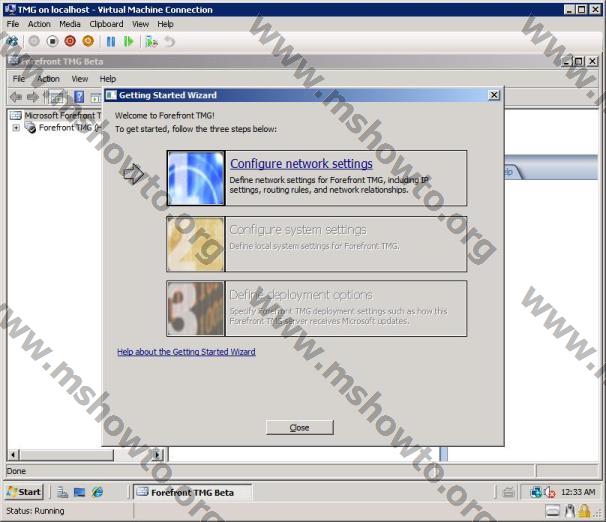The width and height of the screenshot is (606, 522).
Task: Expand the Forefront TMG tree node
Action: (16, 128)
